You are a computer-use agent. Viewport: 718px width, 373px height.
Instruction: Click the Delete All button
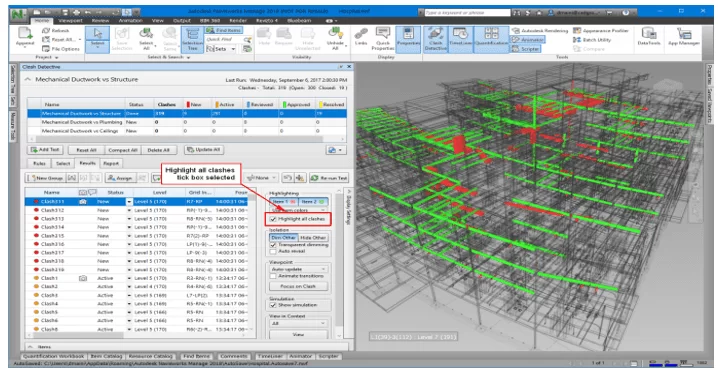pyautogui.click(x=158, y=150)
